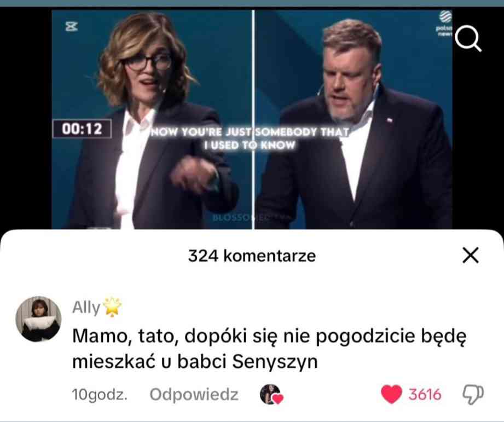This screenshot has width=504, height=422.
Task: Close the 324 komentarze panel
Action: [471, 255]
